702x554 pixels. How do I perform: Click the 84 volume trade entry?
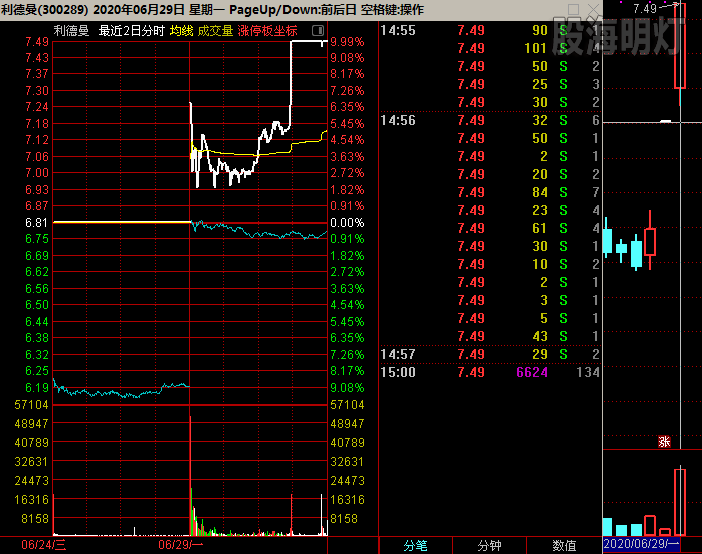pos(540,192)
